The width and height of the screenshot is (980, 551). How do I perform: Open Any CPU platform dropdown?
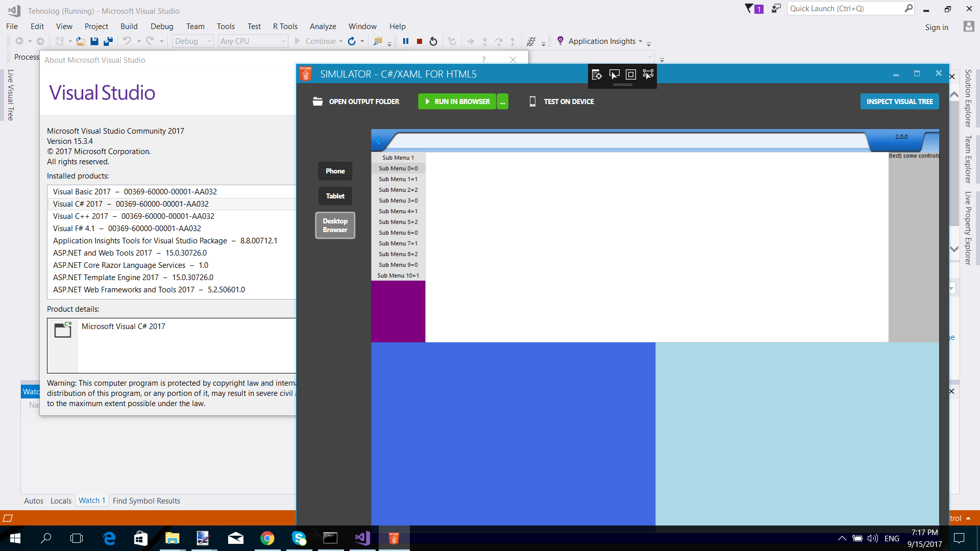tap(253, 41)
